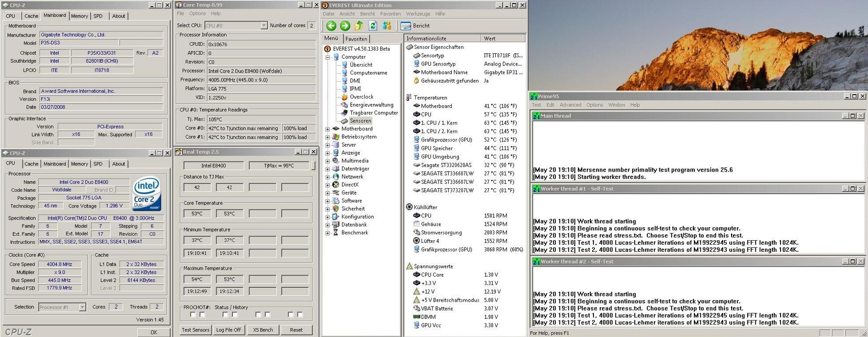This screenshot has width=868, height=337.
Task: Click the Betriebssystem tree icon
Action: pyautogui.click(x=336, y=137)
